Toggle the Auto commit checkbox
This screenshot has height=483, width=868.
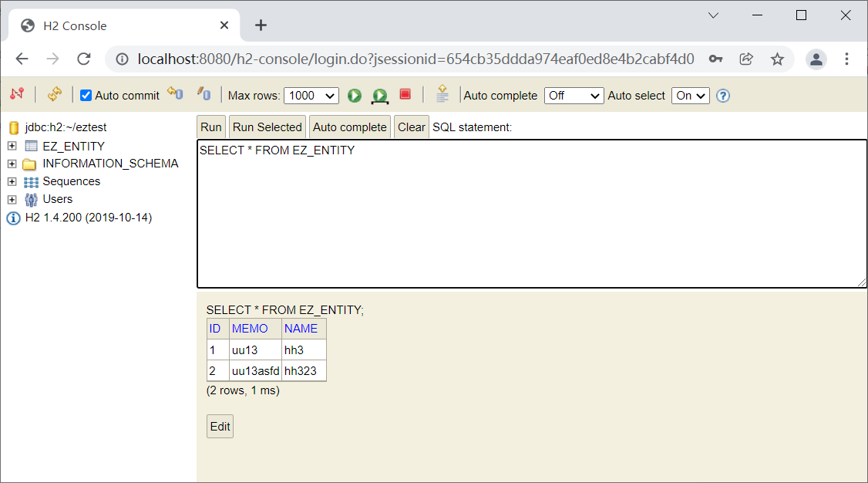[x=86, y=95]
